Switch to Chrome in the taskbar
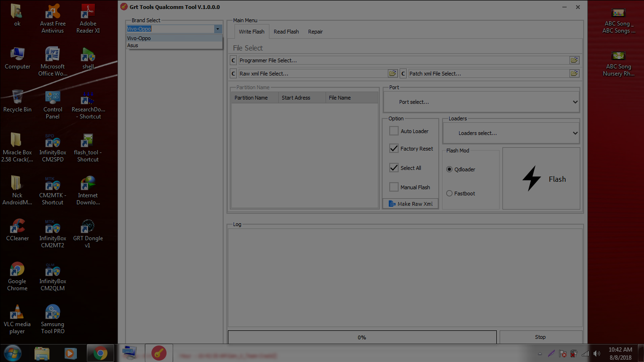The image size is (644, 362). [100, 353]
